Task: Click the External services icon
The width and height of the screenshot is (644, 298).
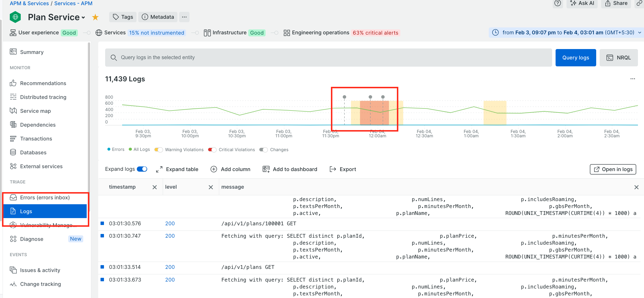Action: click(13, 166)
